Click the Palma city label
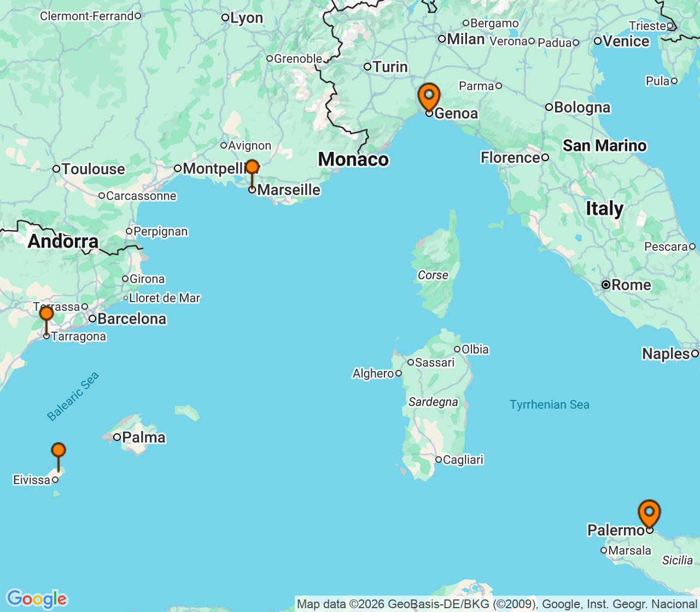The height and width of the screenshot is (612, 700). tap(144, 437)
